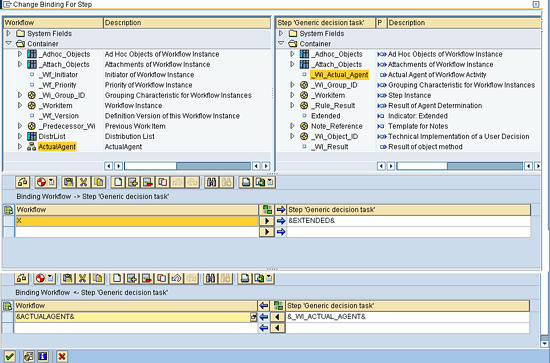Click the P column header in the Step tree

381,23
